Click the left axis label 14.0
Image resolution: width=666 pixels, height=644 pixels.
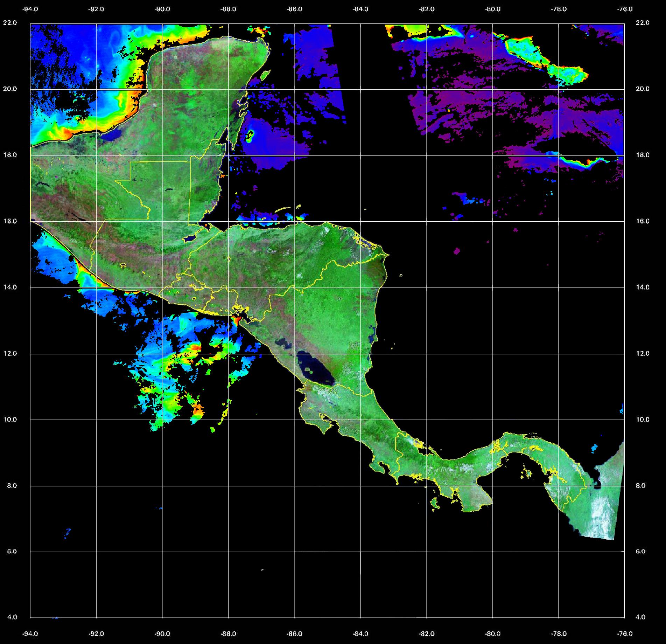pyautogui.click(x=12, y=287)
